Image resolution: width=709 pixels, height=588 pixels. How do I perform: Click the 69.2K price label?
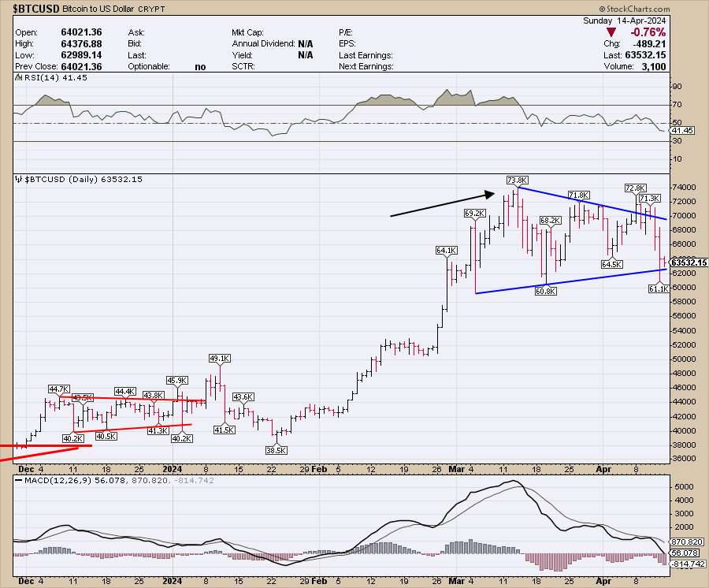pyautogui.click(x=475, y=213)
